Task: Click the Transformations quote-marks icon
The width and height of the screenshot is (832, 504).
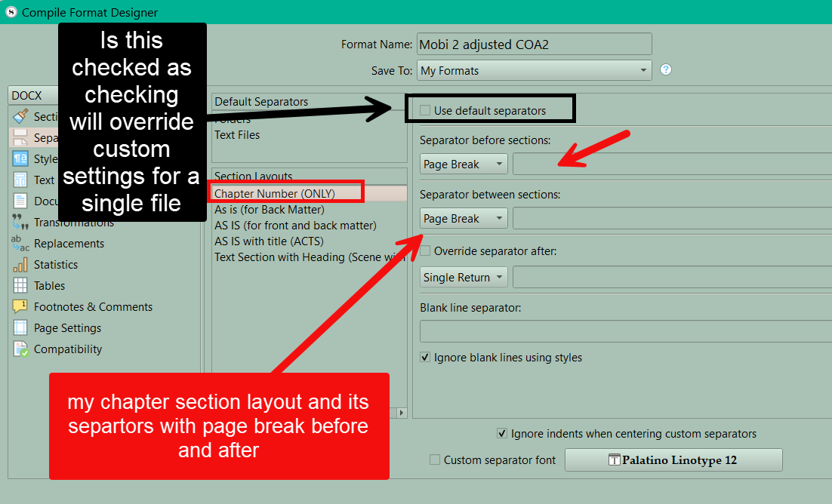Action: pyautogui.click(x=20, y=223)
